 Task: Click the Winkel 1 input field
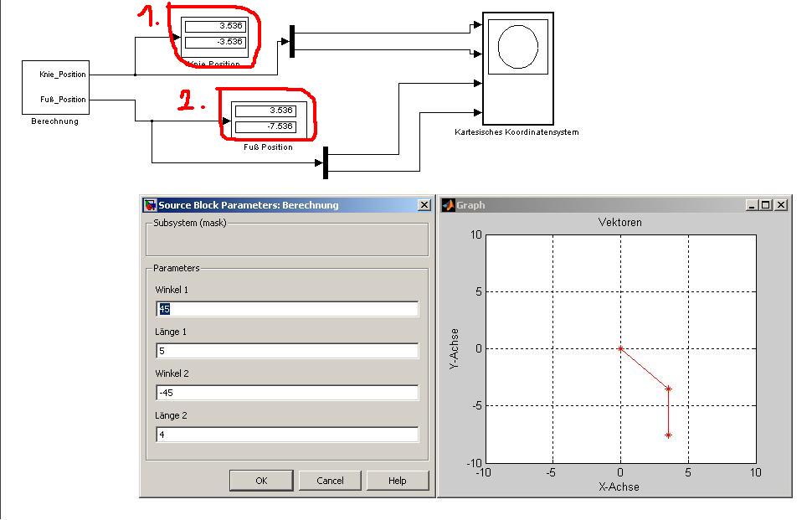coord(287,309)
